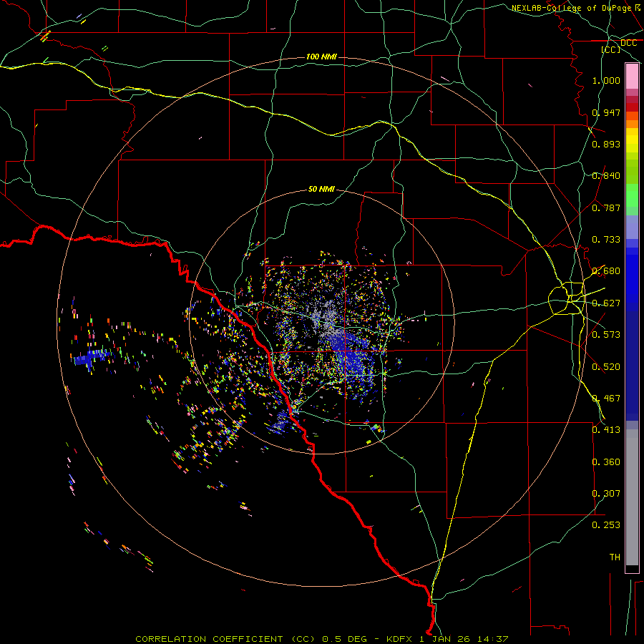Click the Correlation Coefficient KDFX caption at bottom
This screenshot has width=644, height=644.
(x=322, y=639)
